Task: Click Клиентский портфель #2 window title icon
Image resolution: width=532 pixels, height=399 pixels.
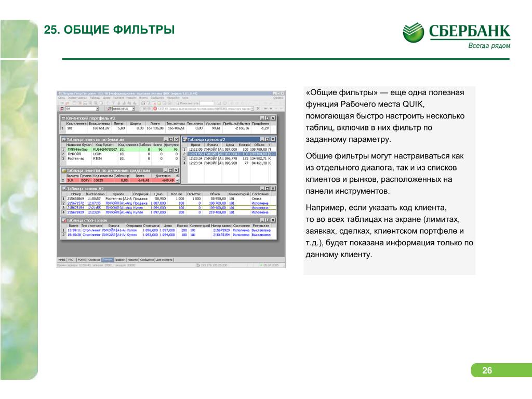Action: click(x=63, y=118)
